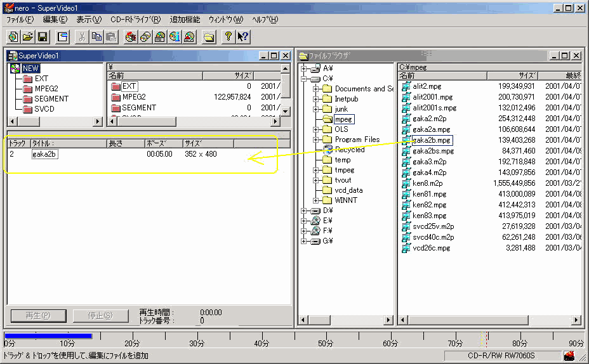Click the Open file toolbar icon

(28, 37)
